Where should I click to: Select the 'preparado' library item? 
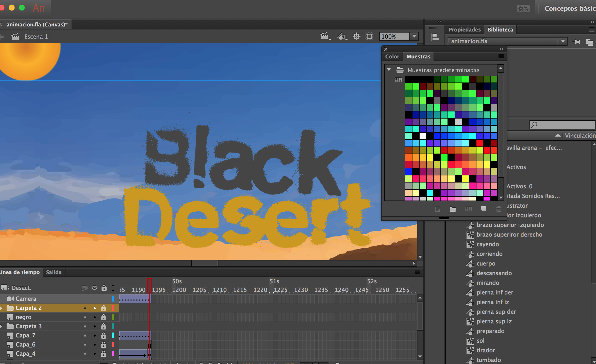point(490,331)
